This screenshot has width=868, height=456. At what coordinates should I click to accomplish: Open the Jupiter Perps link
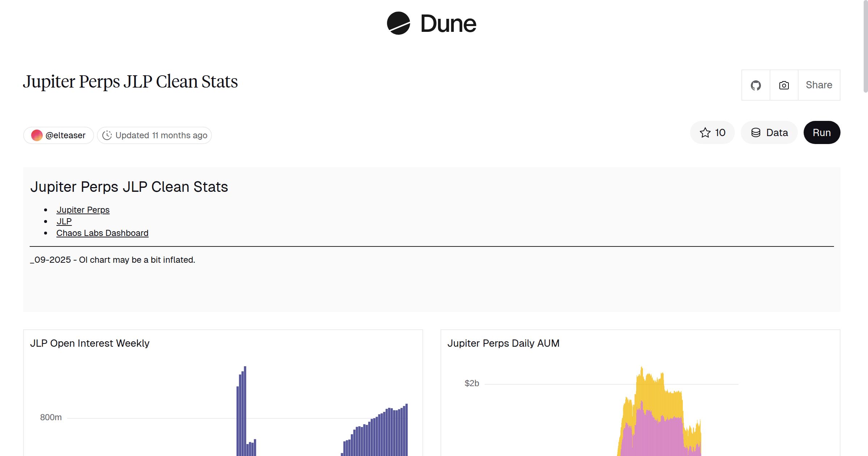pos(83,210)
